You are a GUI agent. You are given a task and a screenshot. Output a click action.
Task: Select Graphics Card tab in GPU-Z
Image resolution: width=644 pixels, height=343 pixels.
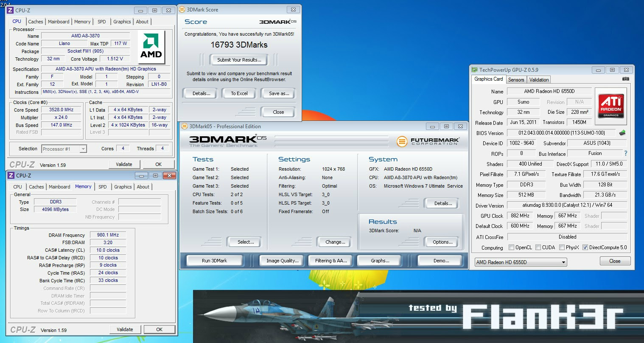pyautogui.click(x=489, y=79)
